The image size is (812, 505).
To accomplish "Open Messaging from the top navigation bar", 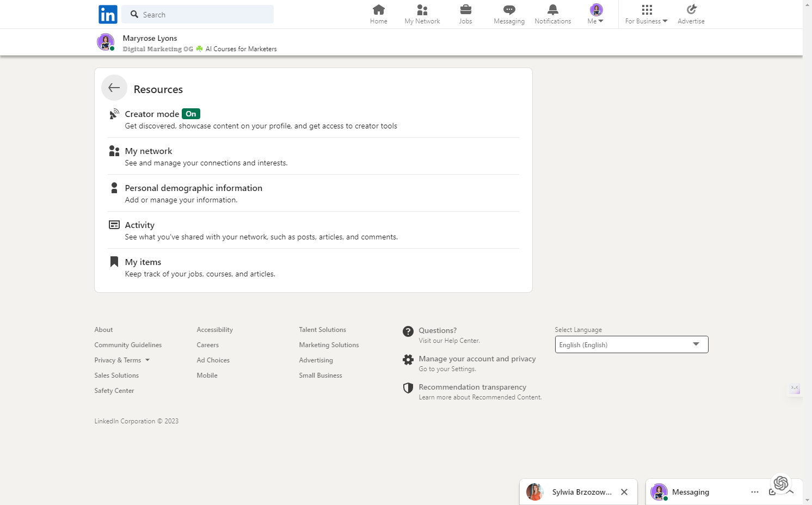I will 509,14.
